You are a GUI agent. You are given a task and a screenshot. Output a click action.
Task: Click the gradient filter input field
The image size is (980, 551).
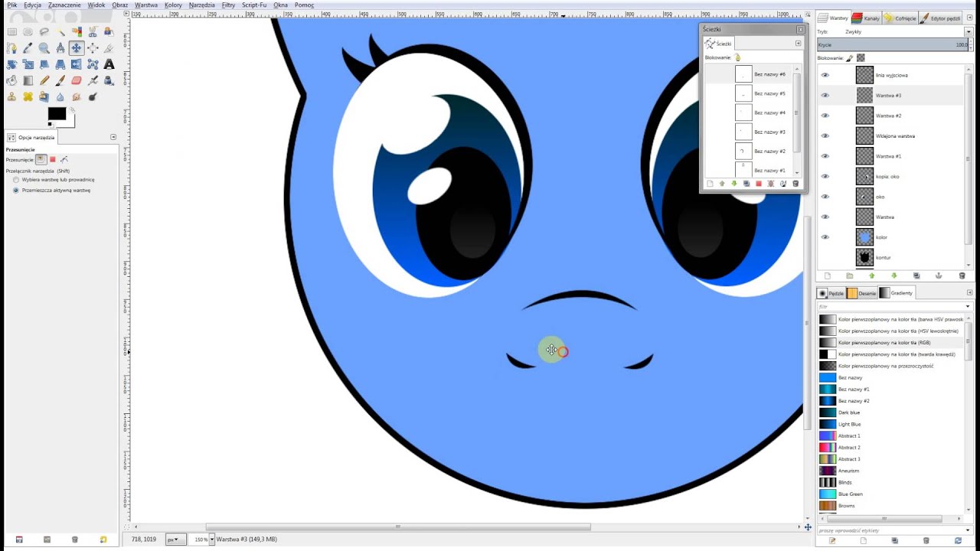(890, 307)
